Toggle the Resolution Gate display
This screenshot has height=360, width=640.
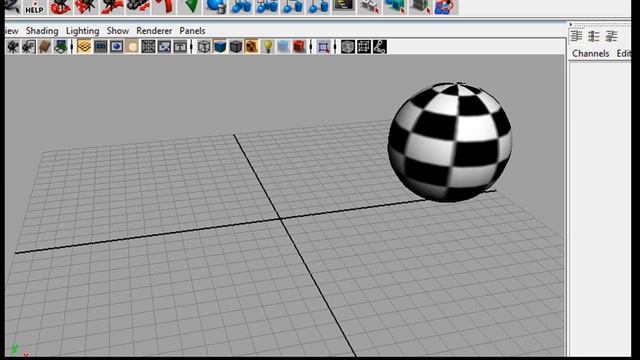pyautogui.click(x=116, y=47)
